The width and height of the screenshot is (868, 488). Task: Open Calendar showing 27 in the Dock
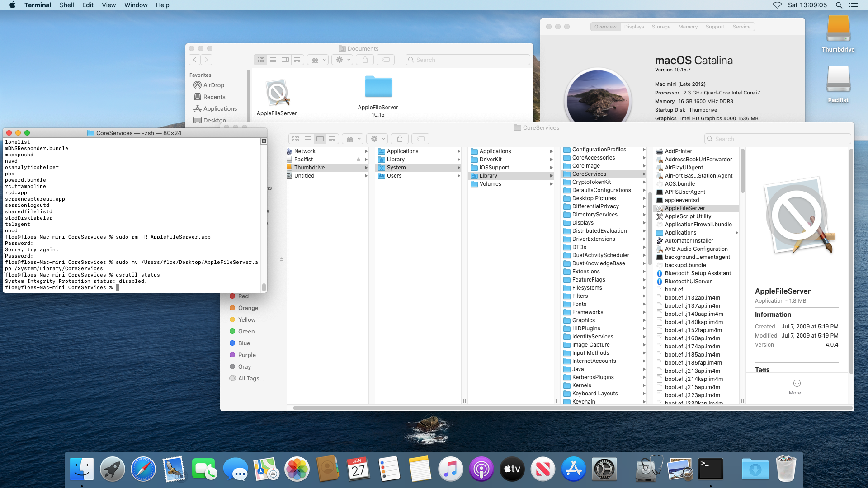[x=359, y=469]
